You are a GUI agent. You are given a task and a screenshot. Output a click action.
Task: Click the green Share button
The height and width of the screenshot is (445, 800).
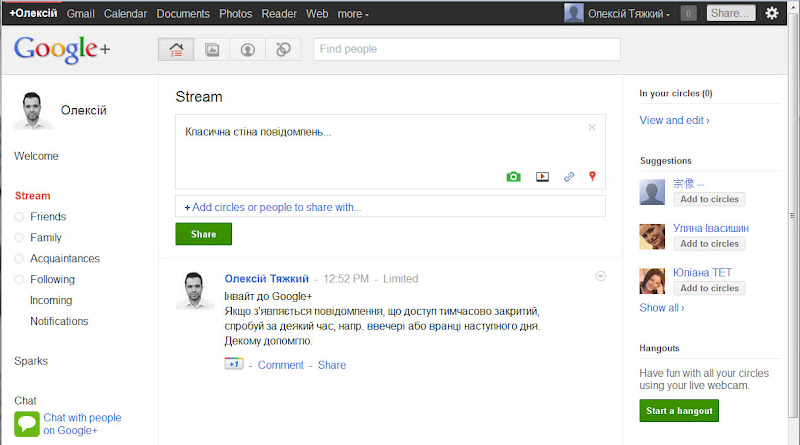point(204,234)
